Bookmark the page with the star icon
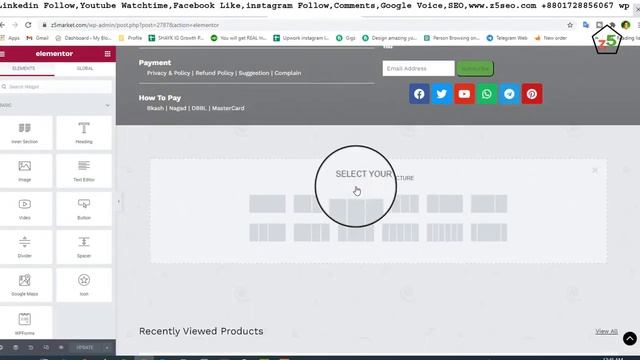Screen dimensions: 640x360 pyautogui.click(x=570, y=25)
